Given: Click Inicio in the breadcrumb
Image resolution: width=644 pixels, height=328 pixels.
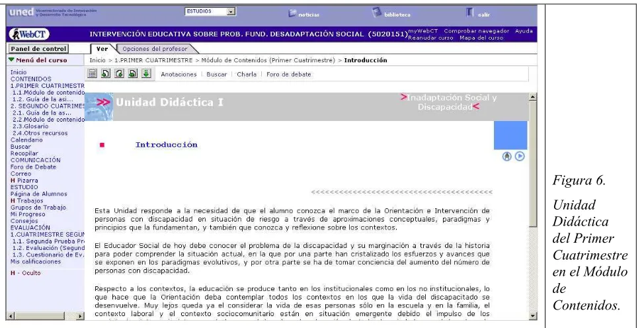Looking at the screenshot, I should (x=97, y=60).
